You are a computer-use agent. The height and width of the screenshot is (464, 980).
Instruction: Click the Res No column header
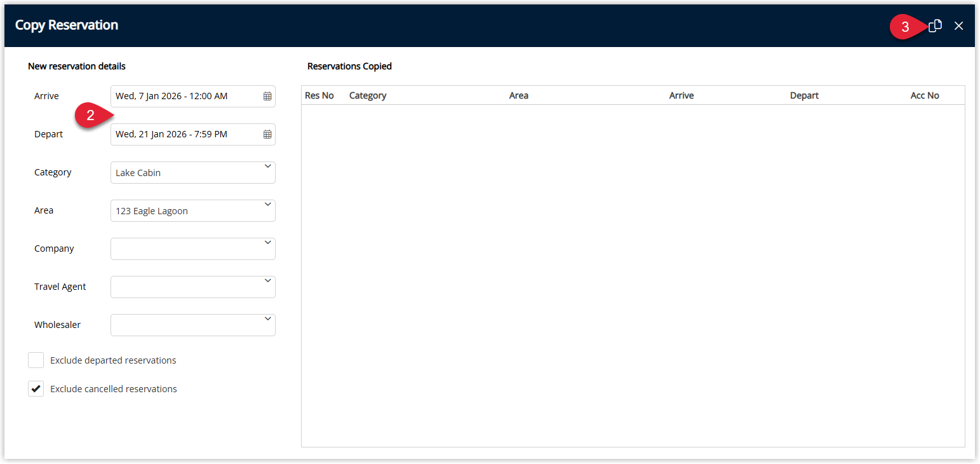[319, 95]
